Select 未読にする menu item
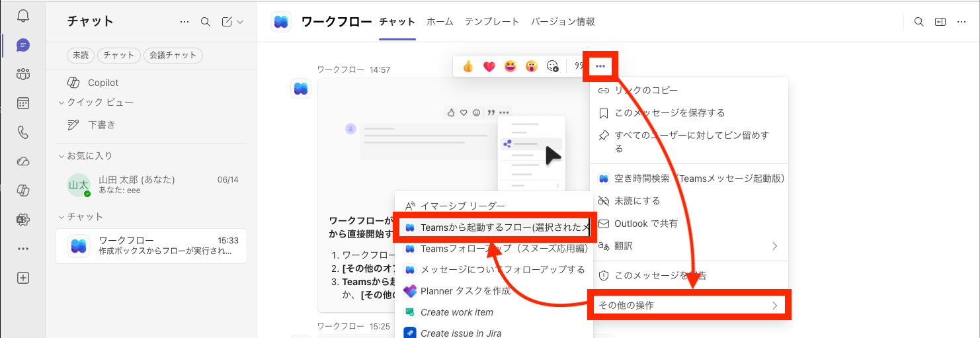The image size is (980, 338). 689,200
